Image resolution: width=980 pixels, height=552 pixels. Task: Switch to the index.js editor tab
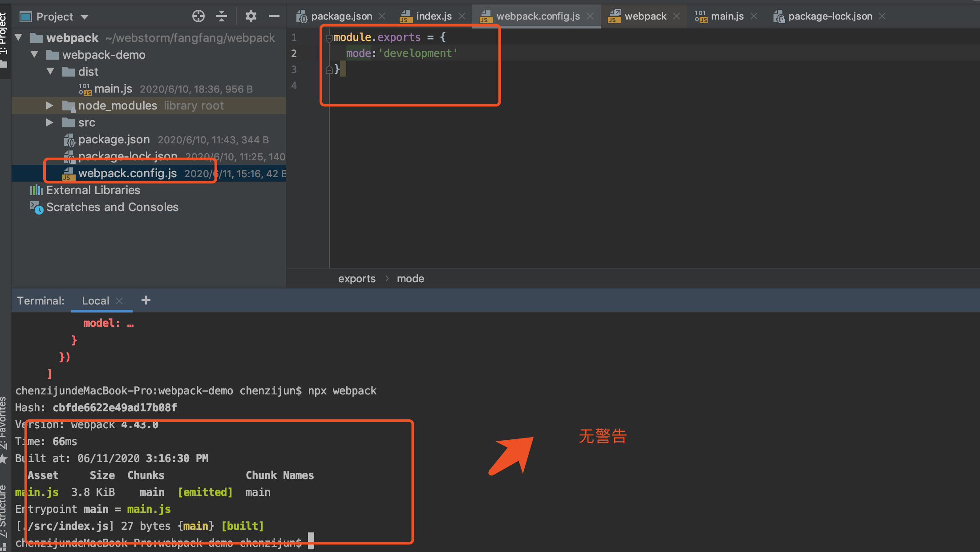point(433,16)
